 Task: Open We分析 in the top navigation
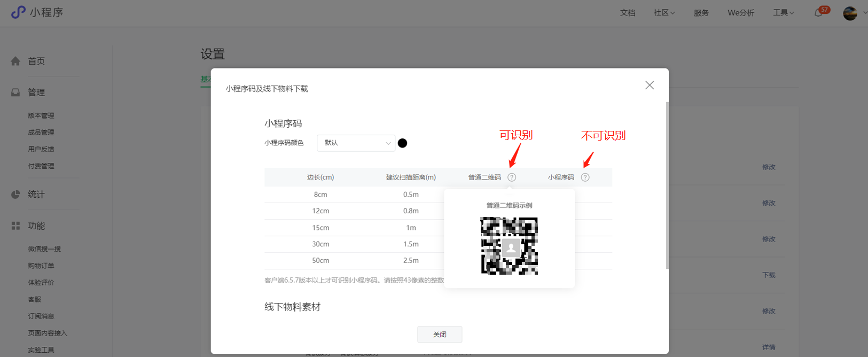tap(741, 13)
